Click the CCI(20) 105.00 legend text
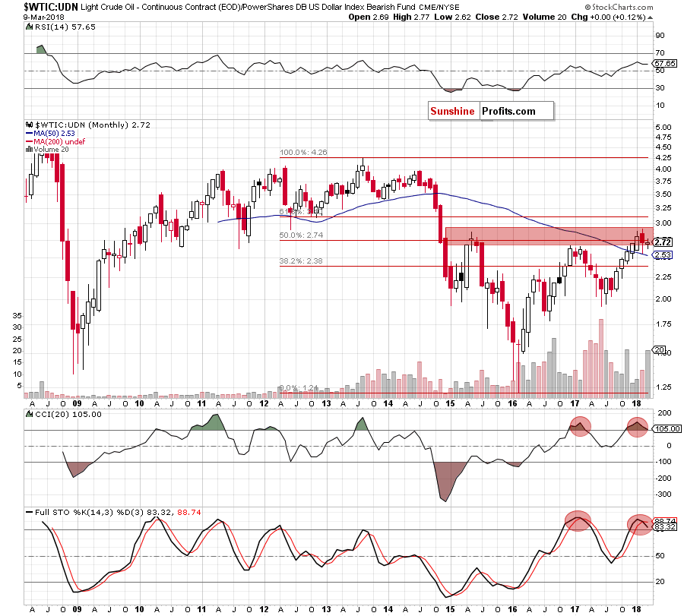 pos(68,414)
